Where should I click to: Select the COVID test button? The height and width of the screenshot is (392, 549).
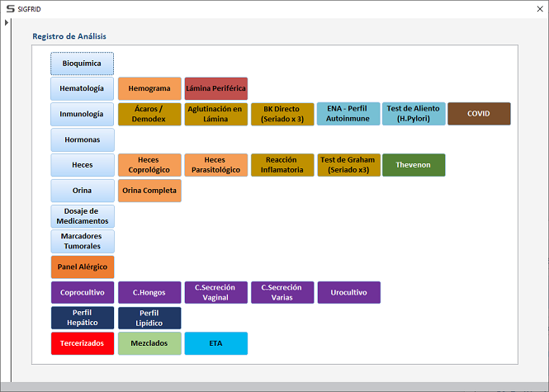click(479, 114)
